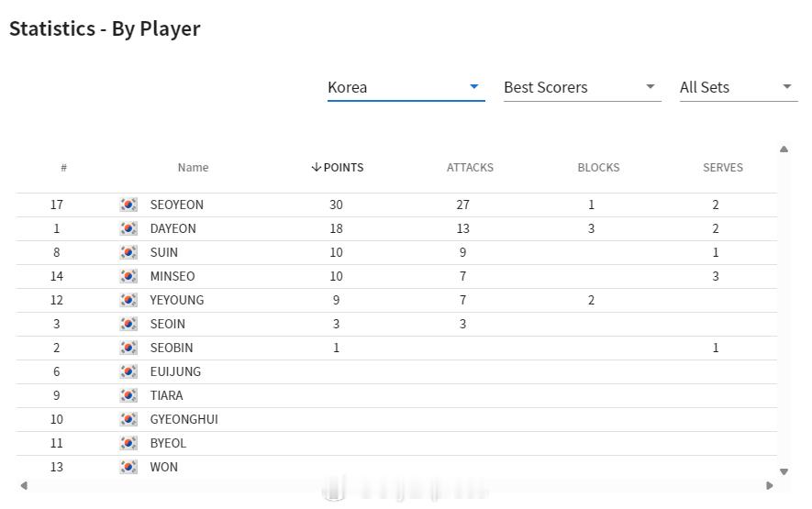Open the Korea team dropdown

click(405, 87)
